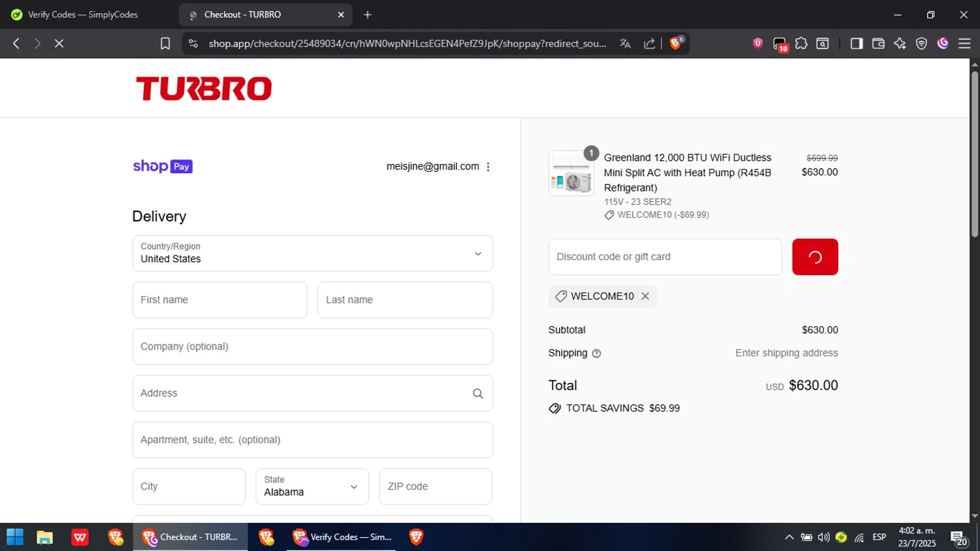Image resolution: width=980 pixels, height=551 pixels.
Task: Focus the Address input field
Action: tap(312, 393)
